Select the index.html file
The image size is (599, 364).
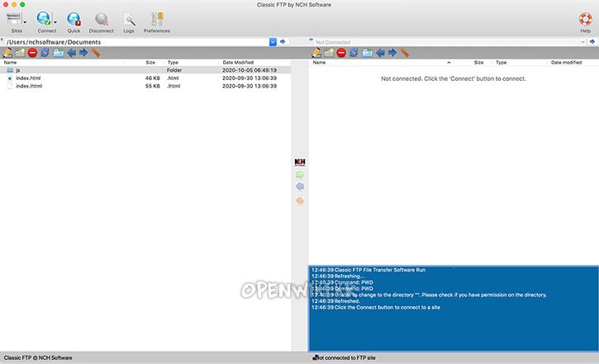(x=28, y=78)
